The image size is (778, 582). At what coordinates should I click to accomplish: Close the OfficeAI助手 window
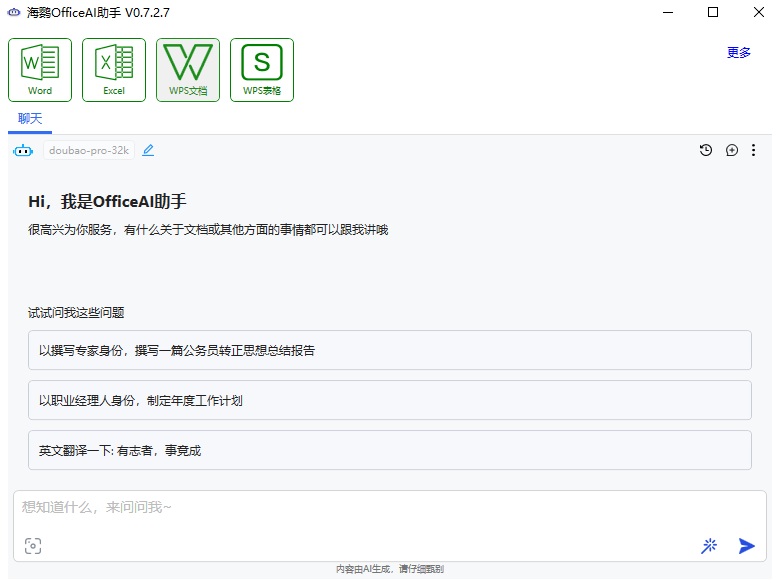tap(758, 12)
